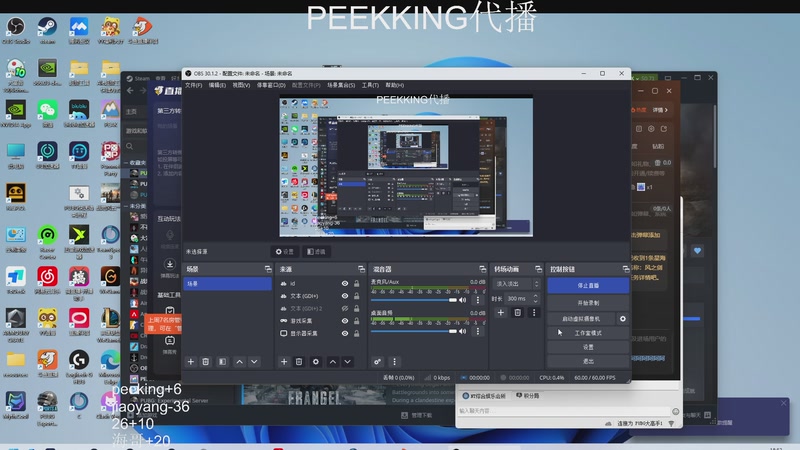Click 退出 to exit OBS
Screen dimensions: 800x450
click(x=588, y=361)
